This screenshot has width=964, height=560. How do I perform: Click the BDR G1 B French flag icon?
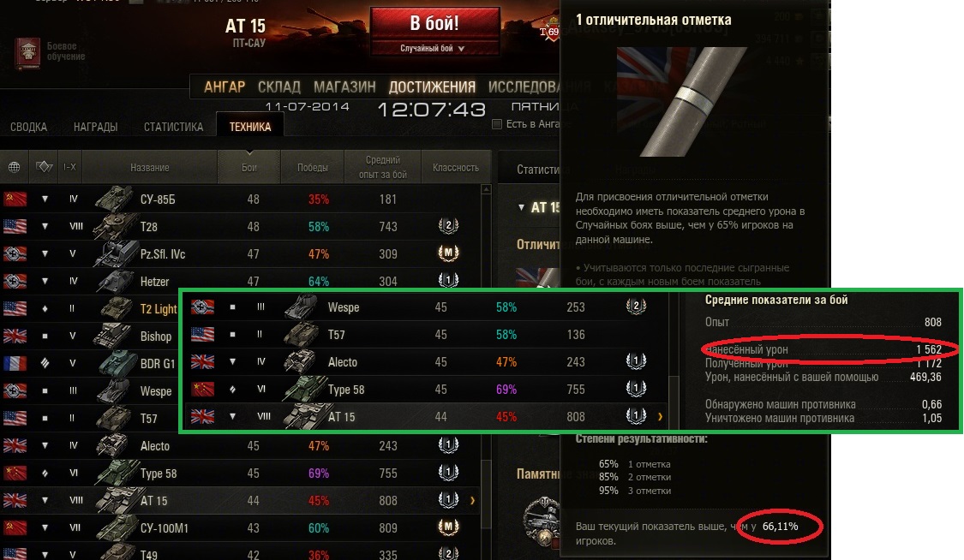tap(15, 363)
